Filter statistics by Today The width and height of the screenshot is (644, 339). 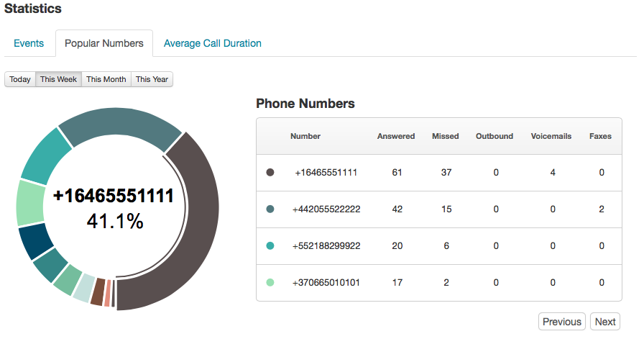click(20, 79)
